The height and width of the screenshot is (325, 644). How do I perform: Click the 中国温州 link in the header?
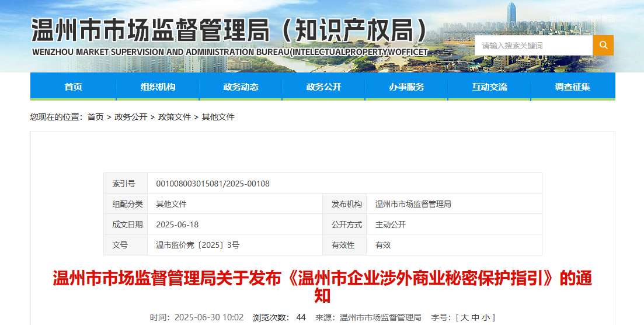tap(563, 18)
